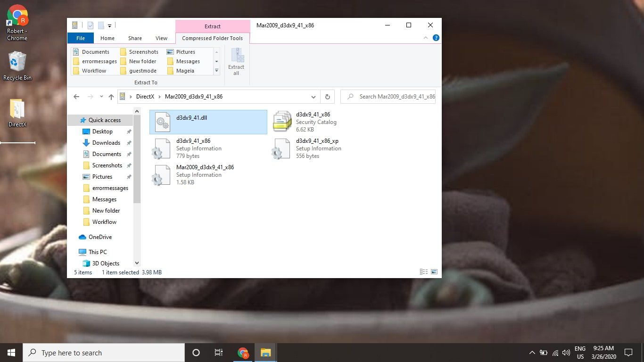Click the pin icon next to Desktop
This screenshot has width=644, height=362.
point(129,132)
